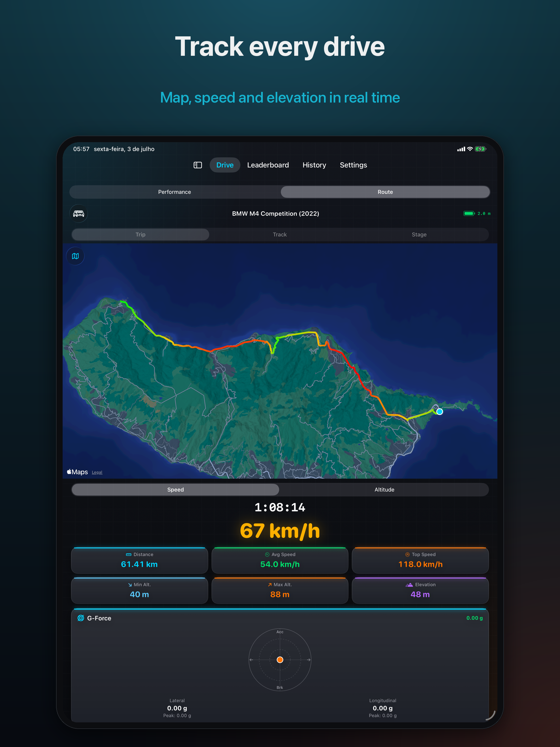Tap the Longitudinal 0.00 g value

(383, 708)
